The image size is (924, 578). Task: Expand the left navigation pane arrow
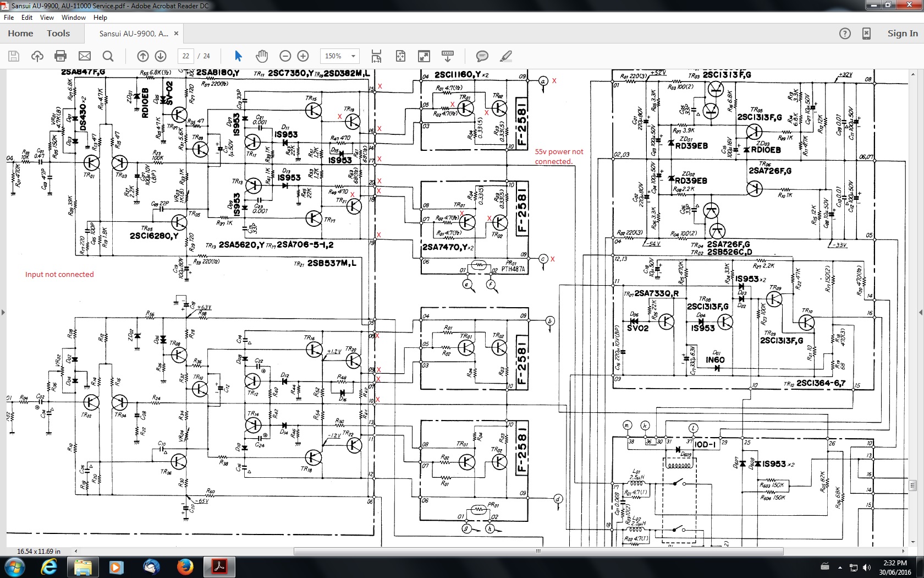(3, 313)
